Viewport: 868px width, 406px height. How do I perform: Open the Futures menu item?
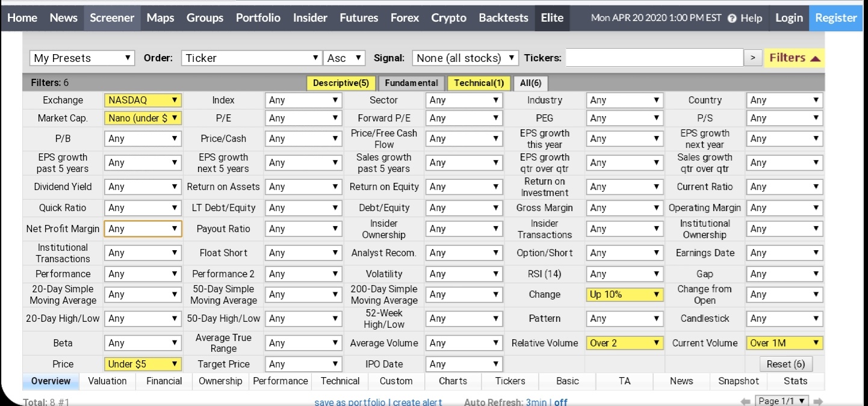coord(359,18)
